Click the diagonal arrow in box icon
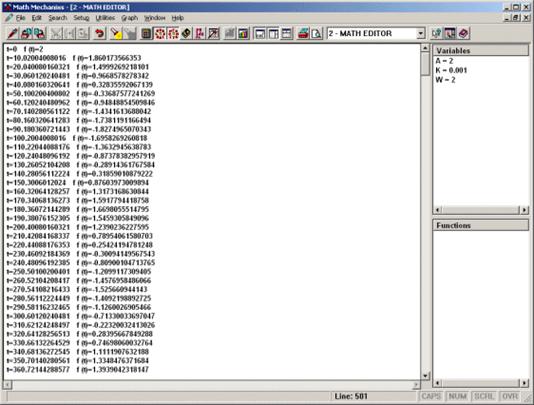 [x=214, y=33]
